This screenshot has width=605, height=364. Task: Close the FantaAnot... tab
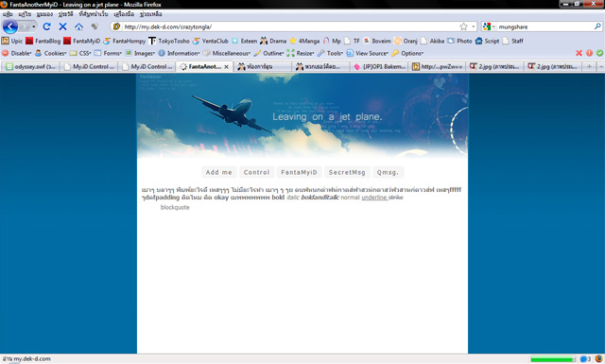pyautogui.click(x=227, y=67)
